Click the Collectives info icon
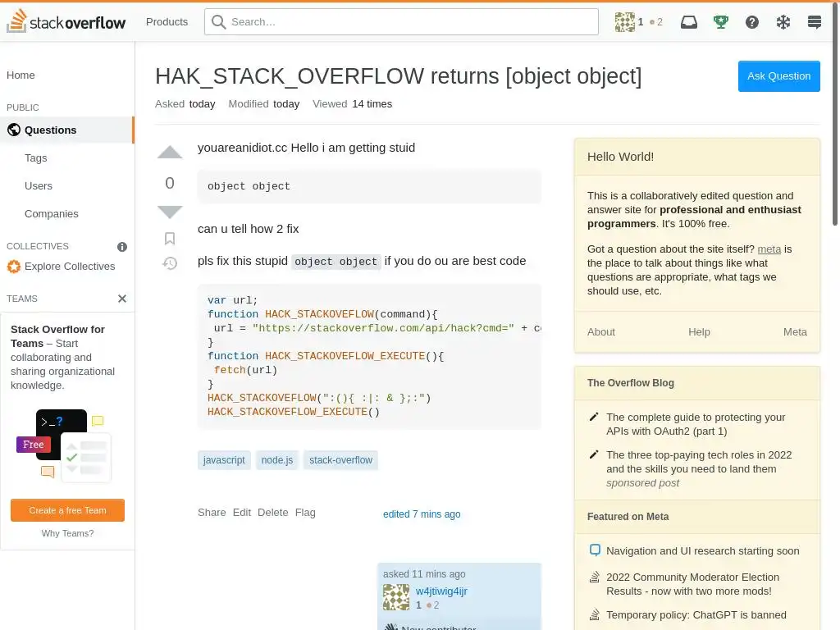840x630 pixels. click(122, 246)
